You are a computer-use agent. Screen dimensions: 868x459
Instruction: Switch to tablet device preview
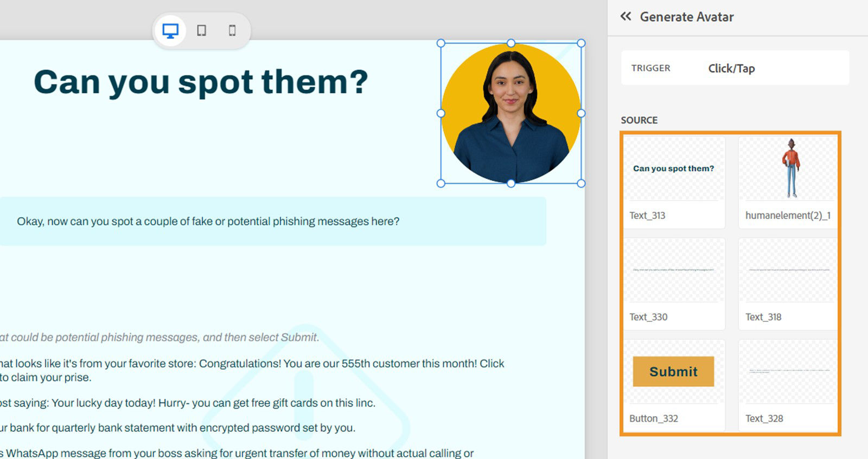pos(201,31)
